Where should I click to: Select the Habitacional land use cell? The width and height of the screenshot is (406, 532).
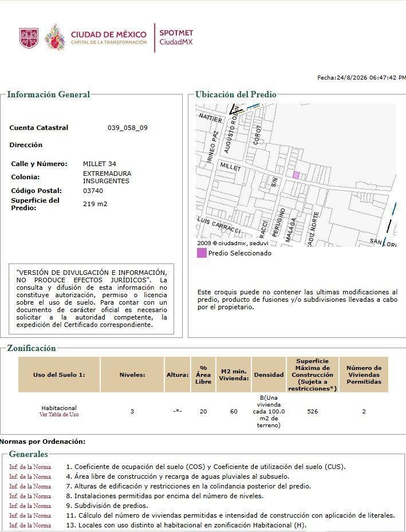tap(59, 408)
